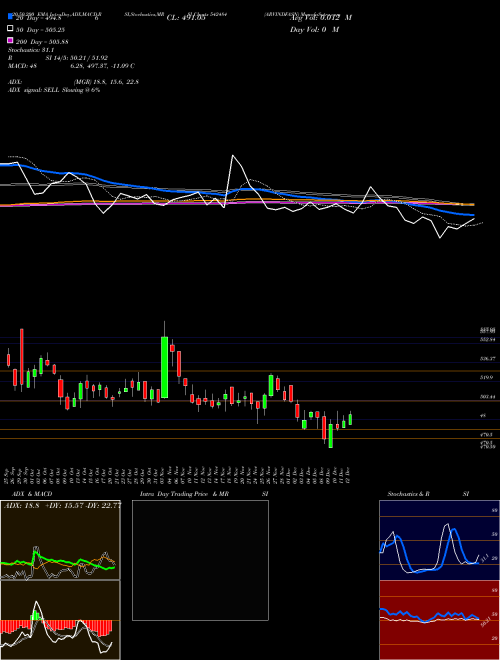Click the 'Intra Day Trading Price & MR' title
Screen dimensions: 500x660
(x=184, y=494)
